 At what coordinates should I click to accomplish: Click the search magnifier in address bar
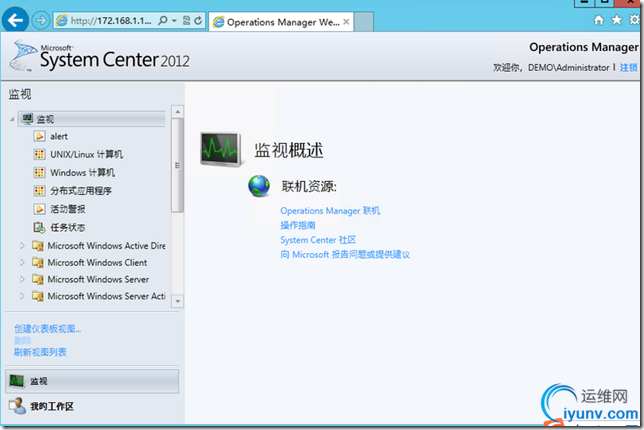163,21
